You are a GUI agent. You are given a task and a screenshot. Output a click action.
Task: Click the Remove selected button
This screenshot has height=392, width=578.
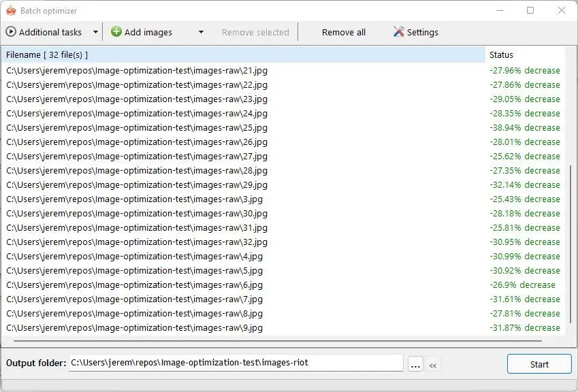coord(255,33)
